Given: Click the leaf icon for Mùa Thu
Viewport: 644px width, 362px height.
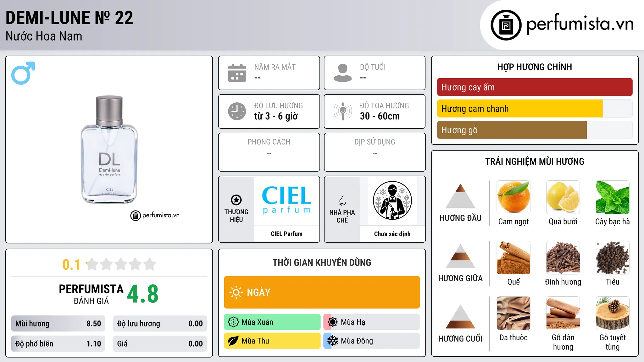Looking at the screenshot, I should (233, 341).
